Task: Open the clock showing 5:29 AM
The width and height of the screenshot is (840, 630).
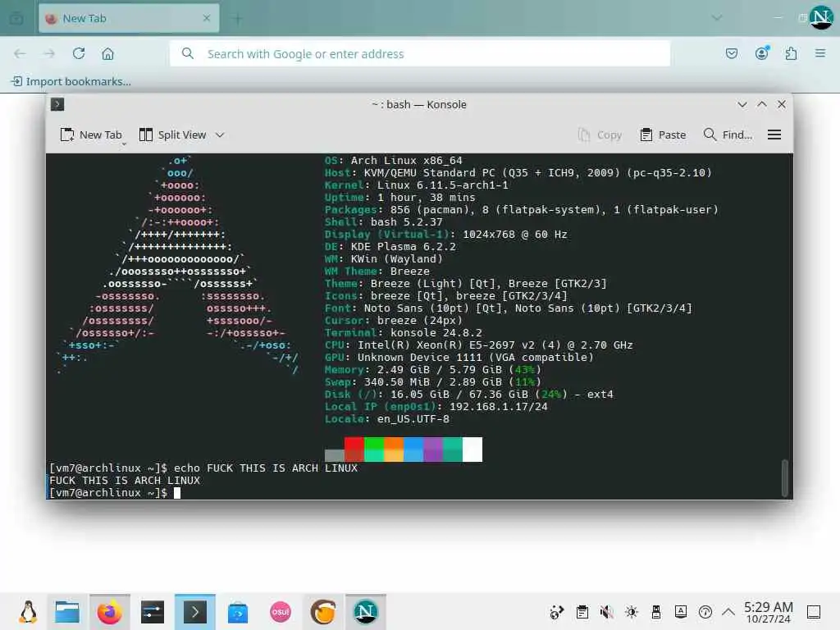Action: 768,612
